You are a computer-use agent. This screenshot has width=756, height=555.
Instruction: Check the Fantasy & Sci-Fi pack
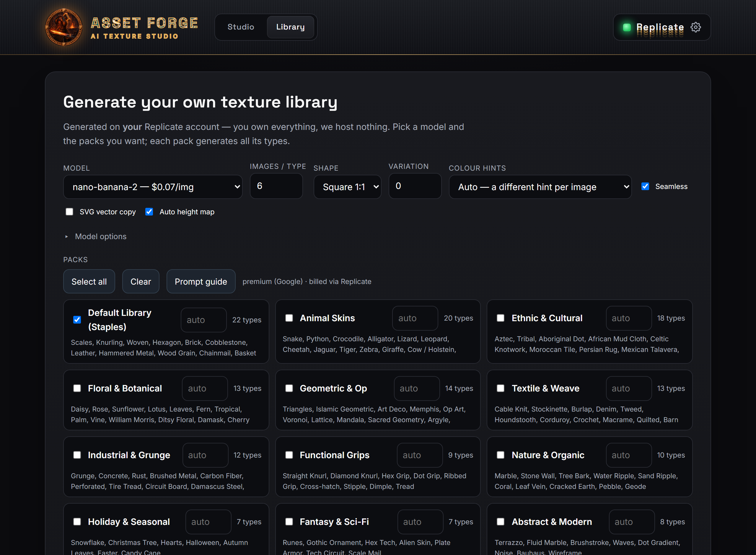pyautogui.click(x=289, y=522)
